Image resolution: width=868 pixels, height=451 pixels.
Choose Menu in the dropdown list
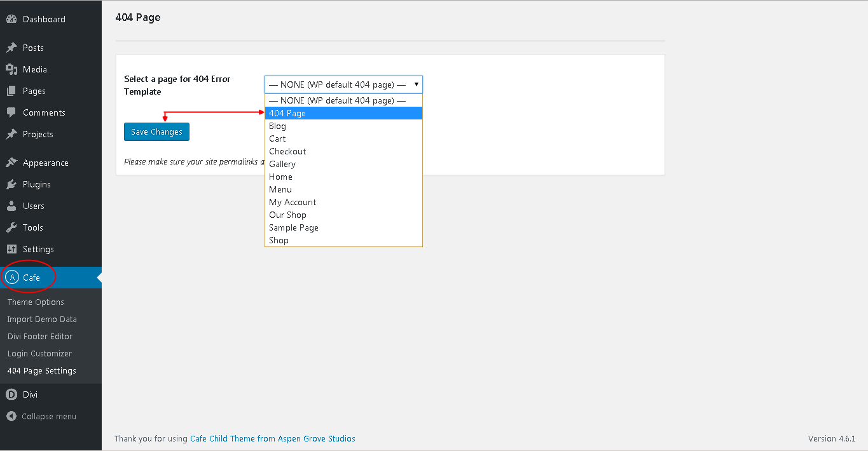[343, 189]
